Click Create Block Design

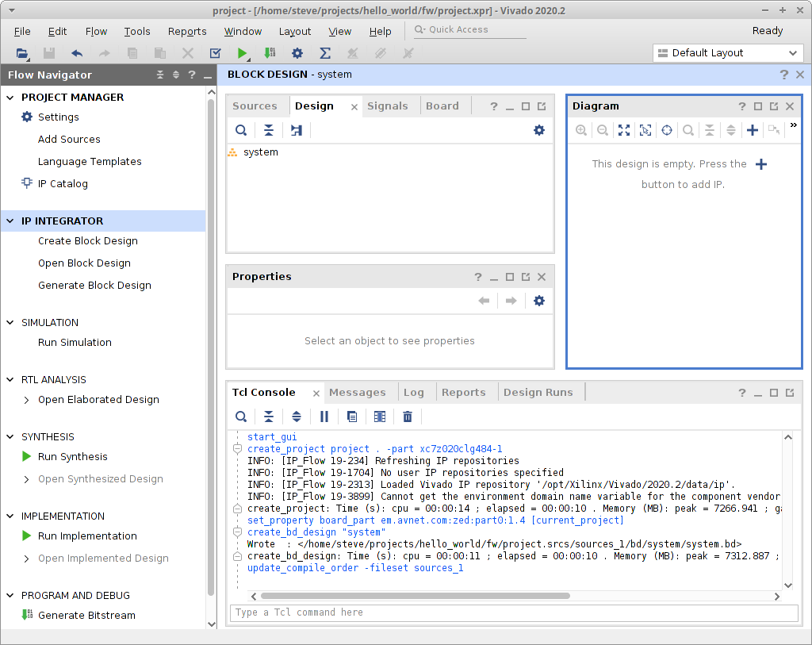click(88, 240)
